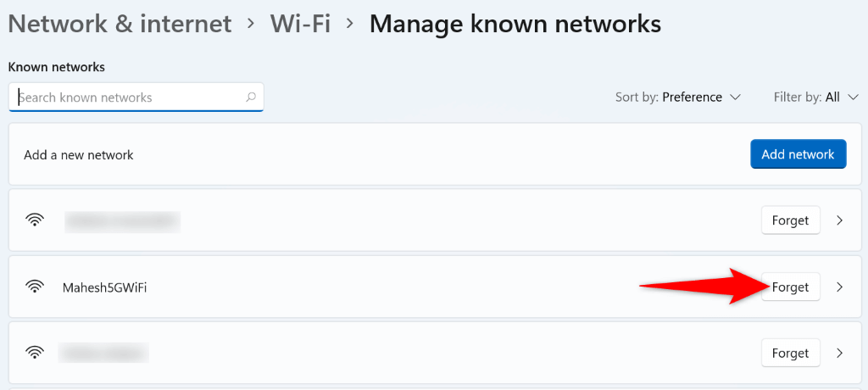Click the Wi-Fi icon of the topmost saved network
The width and height of the screenshot is (868, 390).
pyautogui.click(x=35, y=221)
